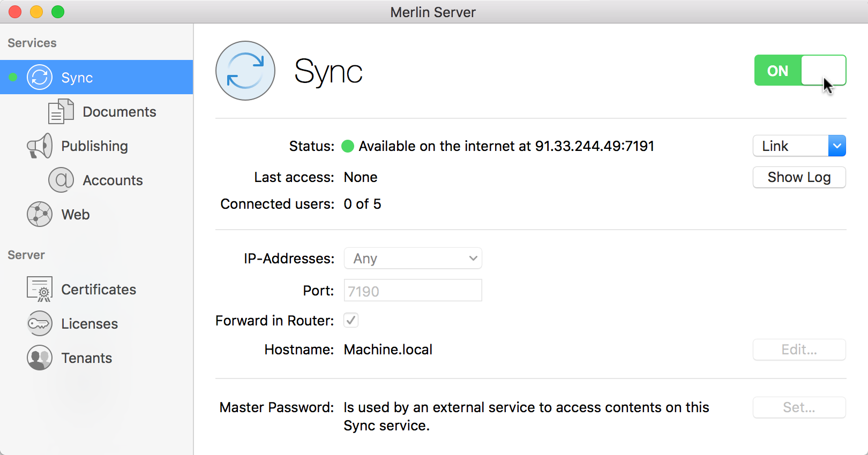Select Sync label in Services list
The width and height of the screenshot is (868, 455).
pyautogui.click(x=77, y=78)
